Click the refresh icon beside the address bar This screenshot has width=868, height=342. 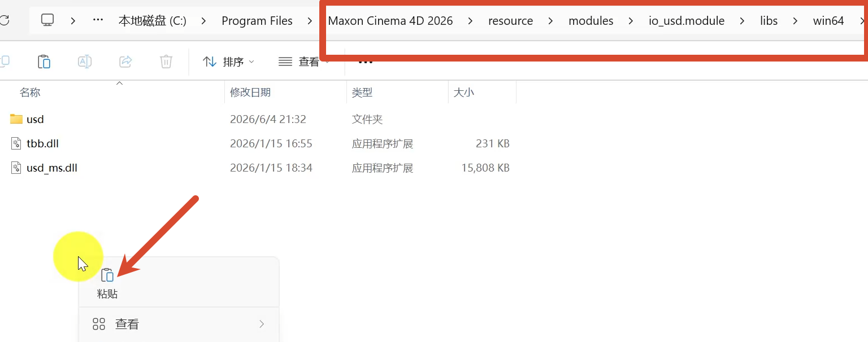3,20
